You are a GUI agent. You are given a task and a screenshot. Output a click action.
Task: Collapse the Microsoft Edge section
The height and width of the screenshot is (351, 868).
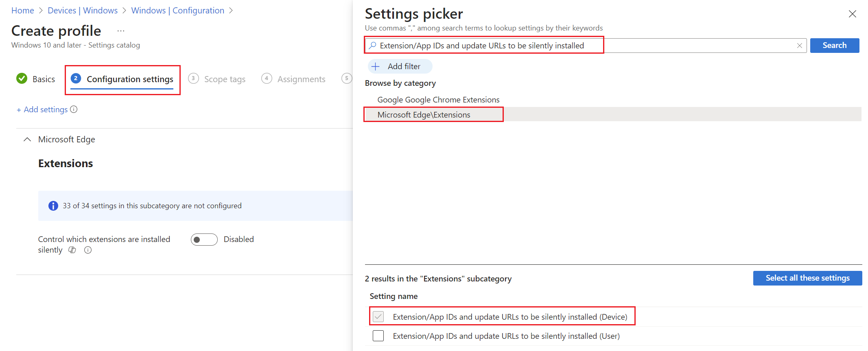pyautogui.click(x=27, y=140)
